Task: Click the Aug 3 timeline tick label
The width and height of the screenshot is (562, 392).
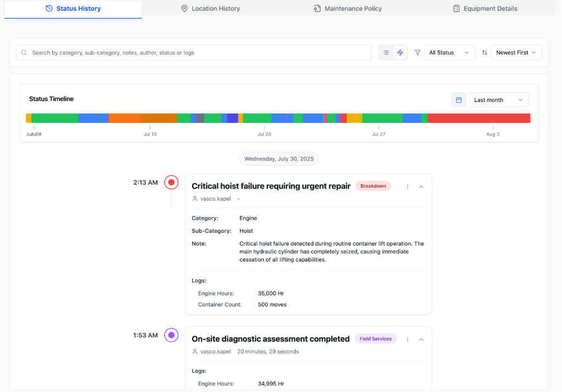Action: [493, 134]
